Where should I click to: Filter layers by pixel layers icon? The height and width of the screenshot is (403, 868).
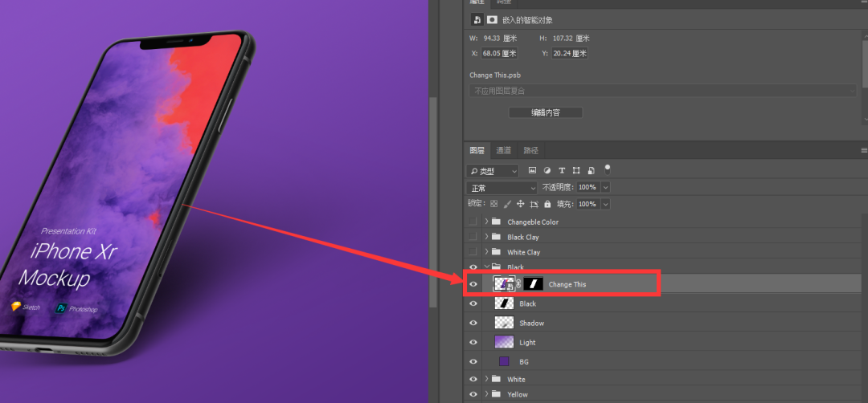pos(533,170)
